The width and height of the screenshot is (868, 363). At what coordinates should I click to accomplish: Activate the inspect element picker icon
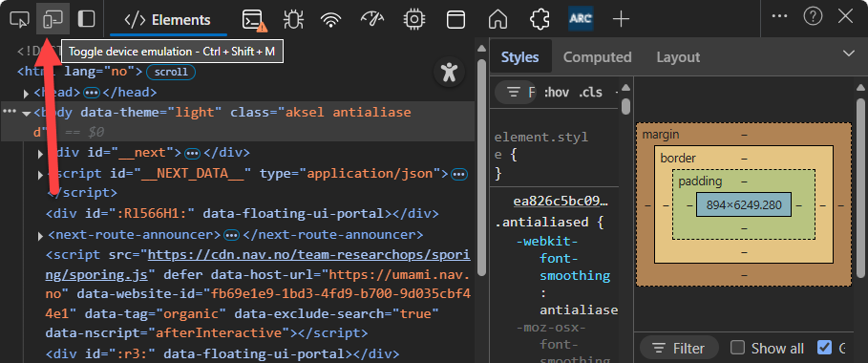pyautogui.click(x=19, y=19)
